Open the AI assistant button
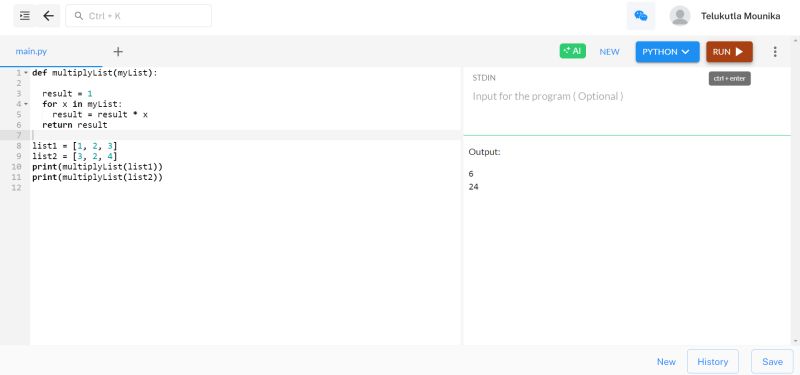The height and width of the screenshot is (375, 800). (x=572, y=51)
